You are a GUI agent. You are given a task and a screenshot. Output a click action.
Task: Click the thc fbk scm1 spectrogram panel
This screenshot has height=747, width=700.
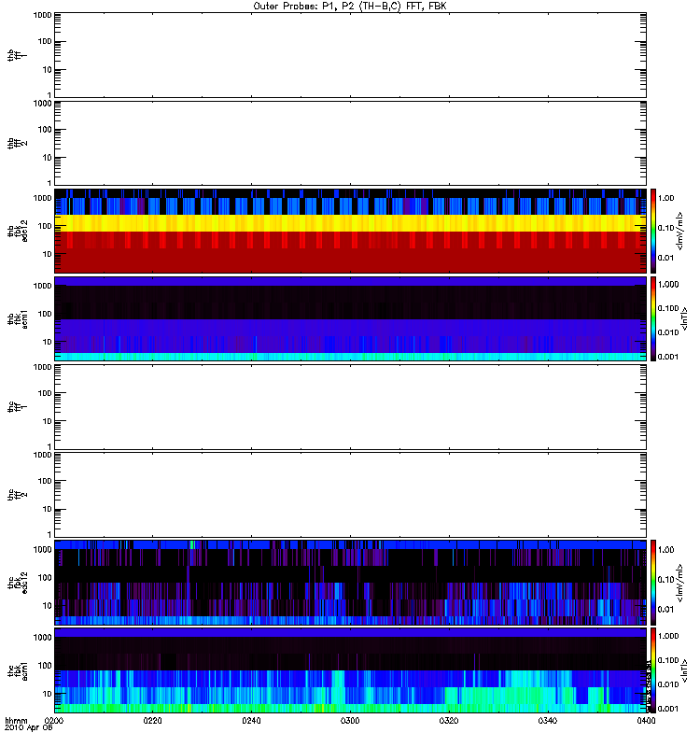pos(351,670)
